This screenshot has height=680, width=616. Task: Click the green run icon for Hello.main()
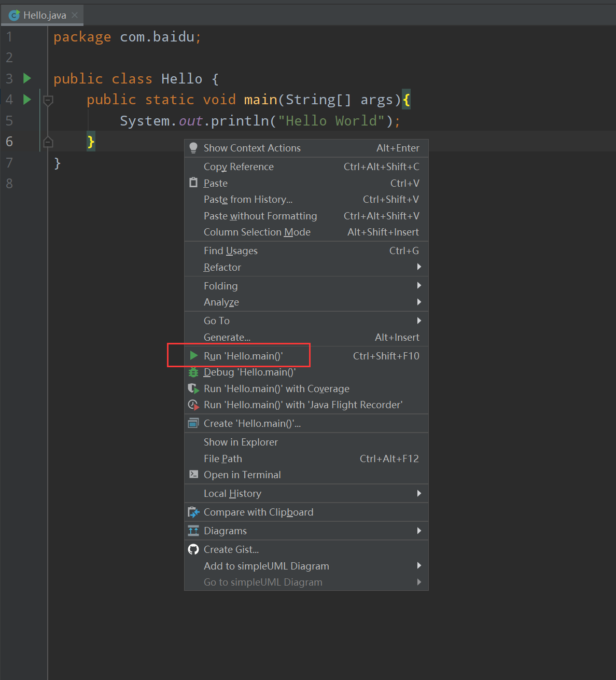[193, 355]
